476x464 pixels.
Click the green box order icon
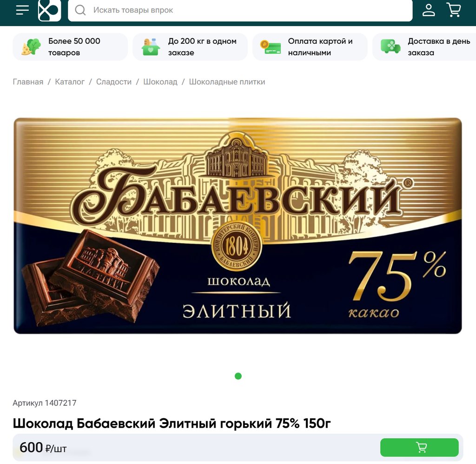151,47
